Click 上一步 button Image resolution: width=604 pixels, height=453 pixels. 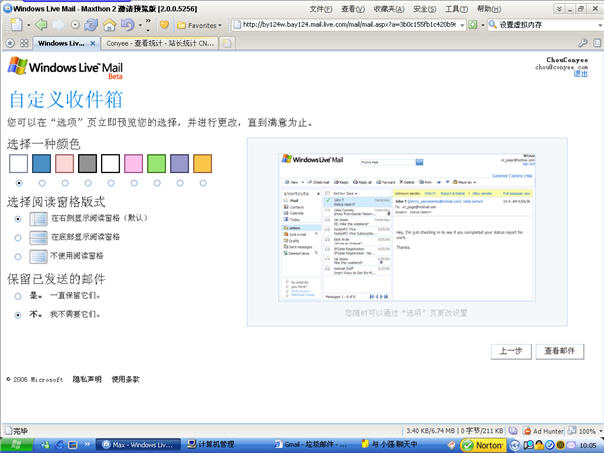click(x=511, y=351)
